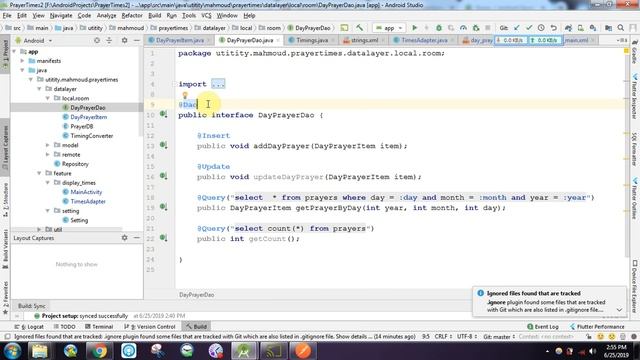Switch to DayPrayerItem.java tab
This screenshot has height=360, width=640.
tap(180, 40)
